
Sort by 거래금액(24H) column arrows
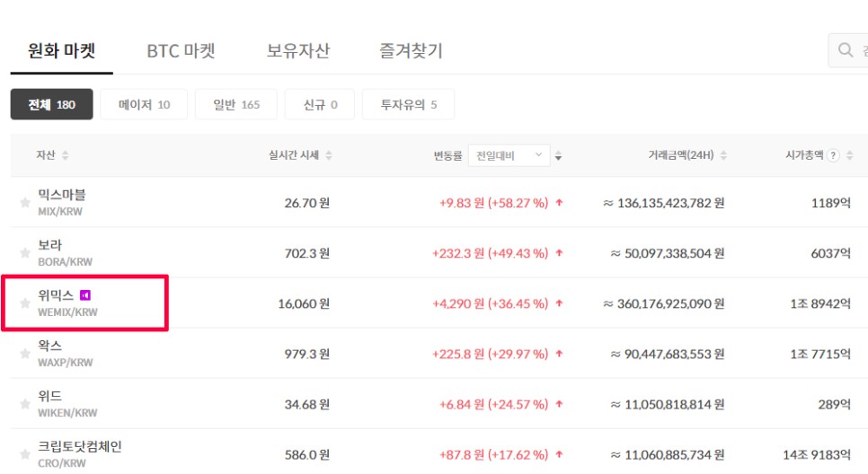tap(723, 155)
